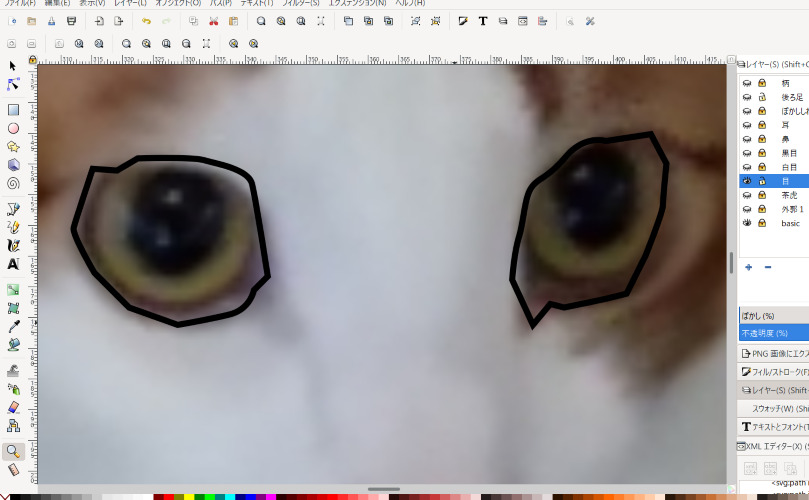Image resolution: width=809 pixels, height=500 pixels.
Task: Select the Measure tool
Action: [13, 470]
